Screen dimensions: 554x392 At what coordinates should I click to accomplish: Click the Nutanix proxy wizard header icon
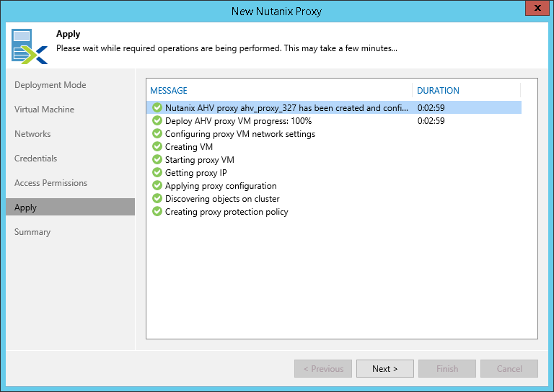30,45
